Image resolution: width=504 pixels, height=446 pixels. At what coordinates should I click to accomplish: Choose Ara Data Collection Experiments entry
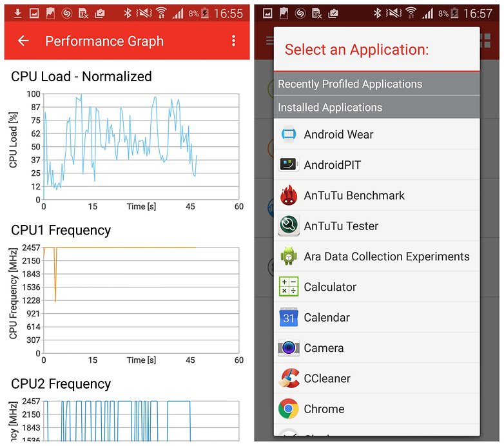click(386, 257)
